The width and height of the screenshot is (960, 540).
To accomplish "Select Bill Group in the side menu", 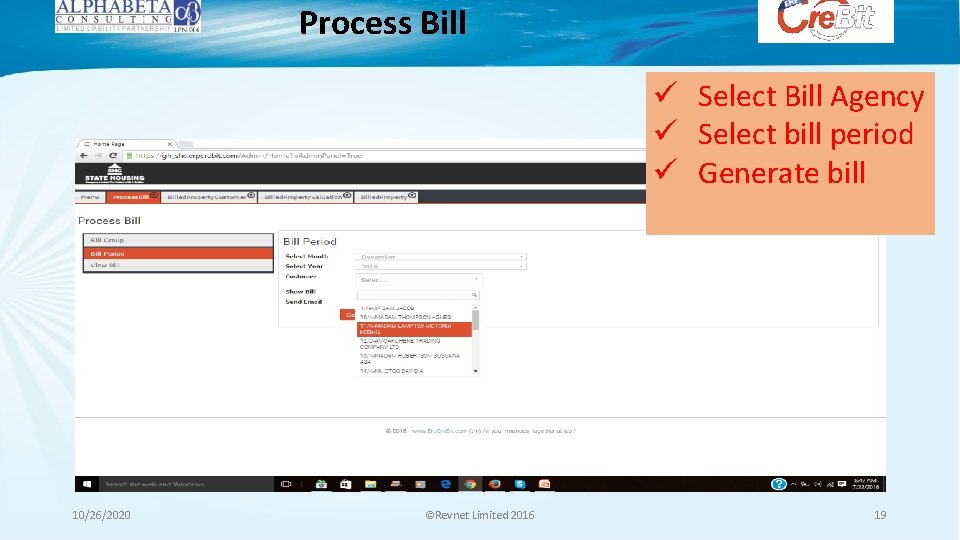I will pos(178,240).
